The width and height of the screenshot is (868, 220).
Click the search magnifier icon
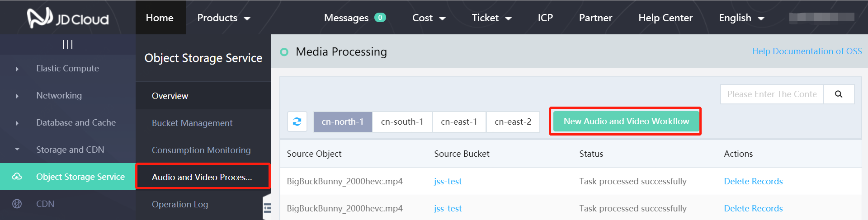[x=839, y=94]
